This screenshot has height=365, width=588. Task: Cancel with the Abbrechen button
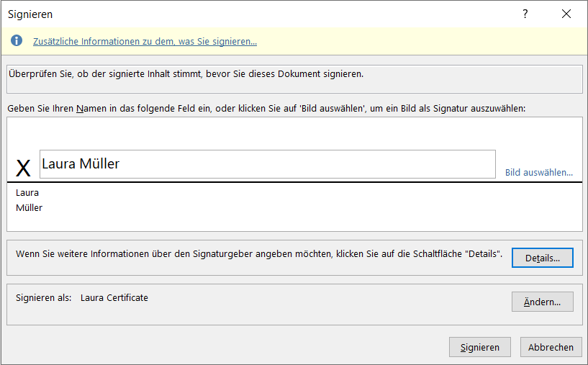(x=551, y=347)
